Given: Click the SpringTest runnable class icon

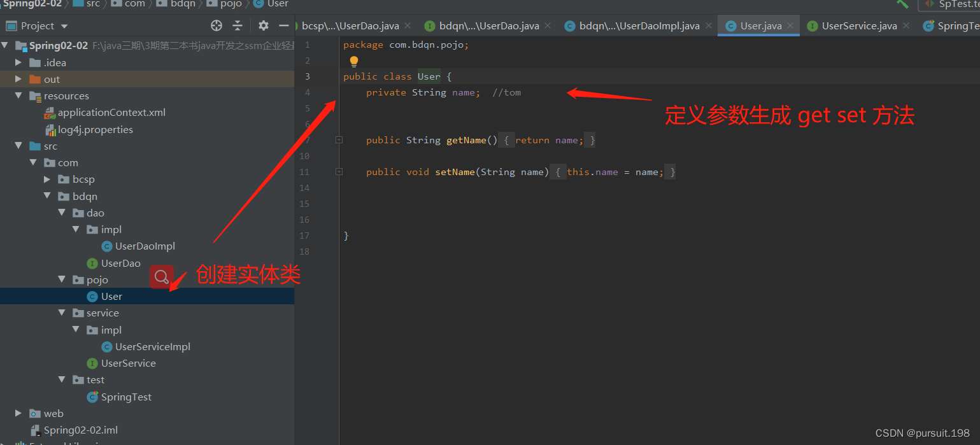Looking at the screenshot, I should click(92, 397).
